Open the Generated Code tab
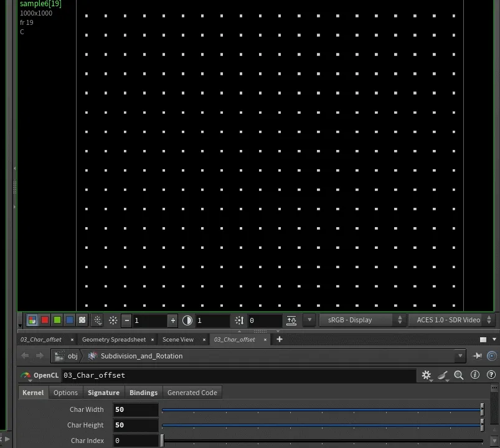 pos(192,393)
